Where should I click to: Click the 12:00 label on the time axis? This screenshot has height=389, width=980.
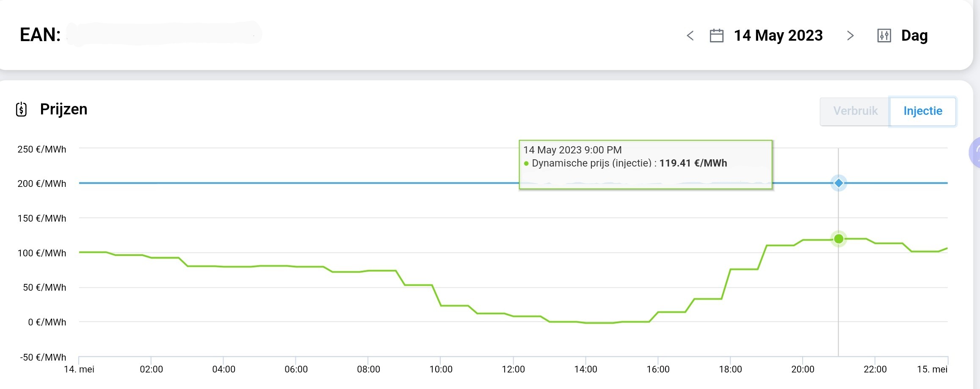513,369
